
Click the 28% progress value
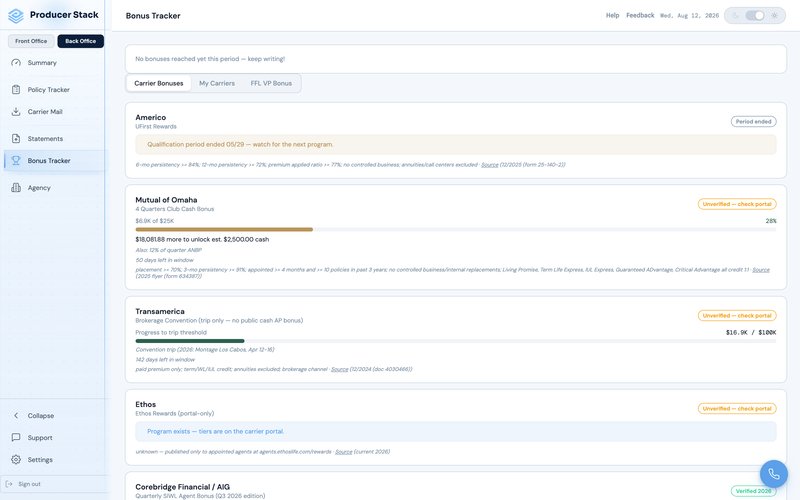(x=770, y=221)
